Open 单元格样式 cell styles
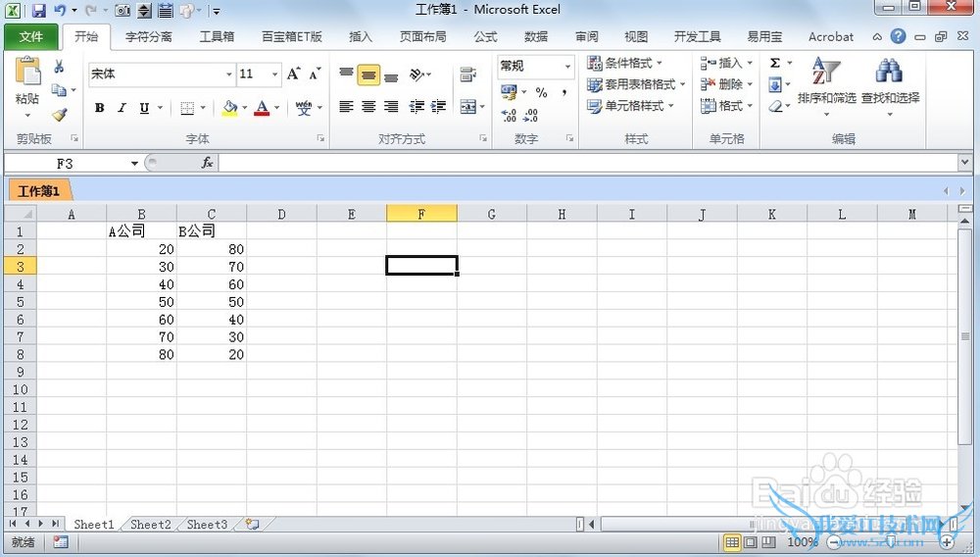Image resolution: width=980 pixels, height=557 pixels. pyautogui.click(x=630, y=106)
